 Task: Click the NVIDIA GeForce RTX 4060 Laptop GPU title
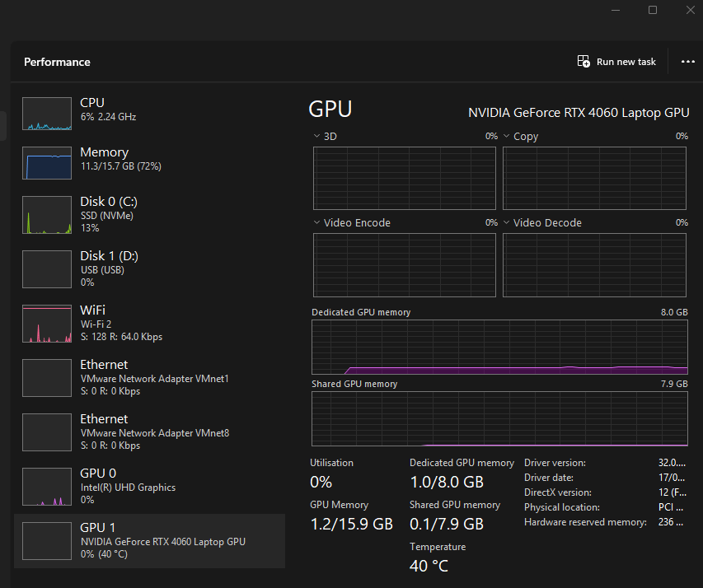pyautogui.click(x=579, y=113)
